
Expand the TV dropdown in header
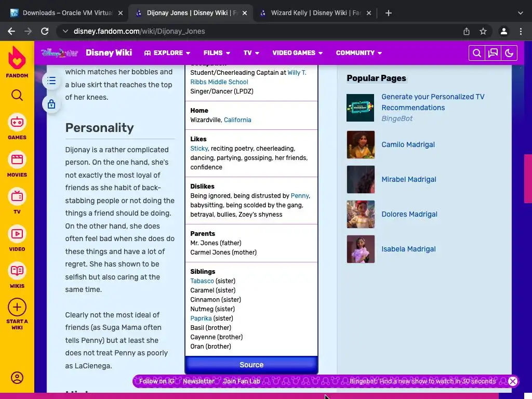251,53
